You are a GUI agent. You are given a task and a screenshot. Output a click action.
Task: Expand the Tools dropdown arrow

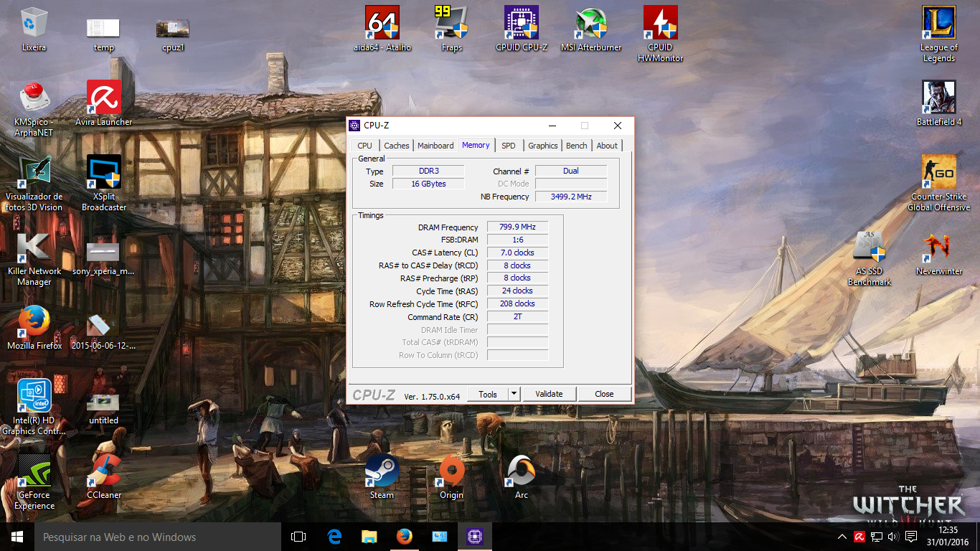pos(514,394)
